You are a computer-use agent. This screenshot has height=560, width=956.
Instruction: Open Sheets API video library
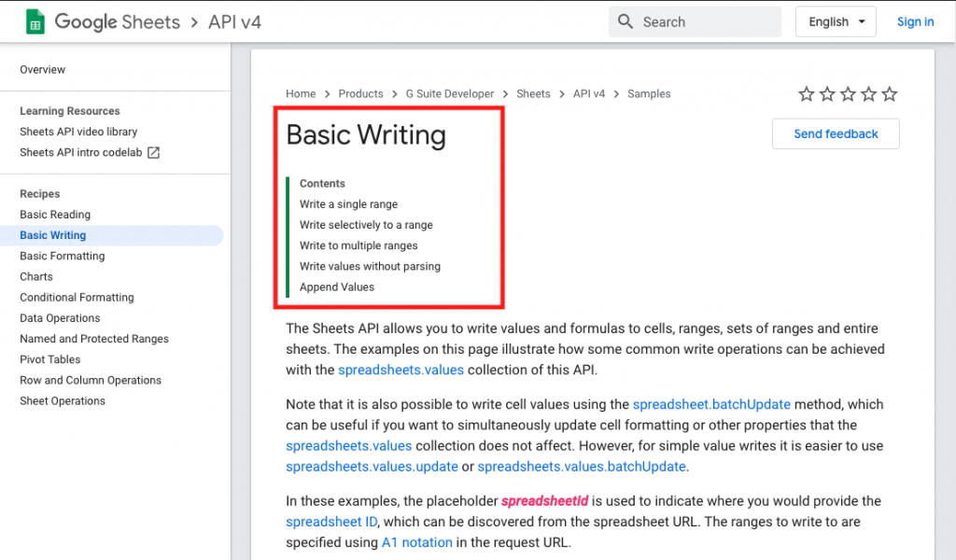[x=78, y=132]
